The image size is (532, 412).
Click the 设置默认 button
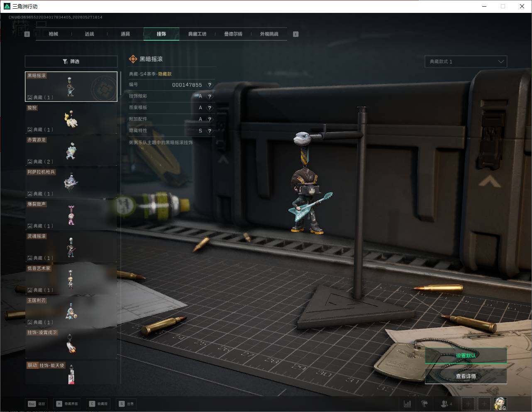point(466,356)
